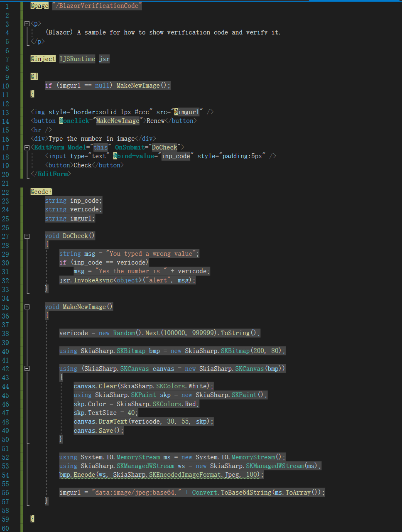Click the fold indicator beside void DoCheck

pyautogui.click(x=26, y=236)
